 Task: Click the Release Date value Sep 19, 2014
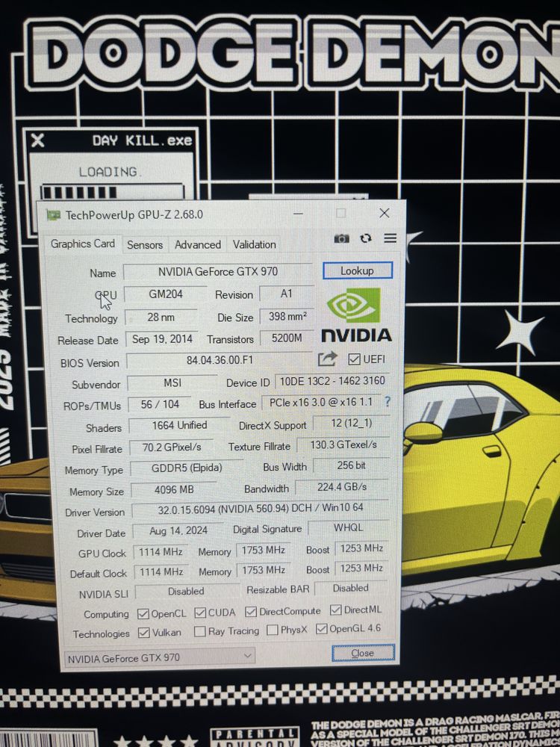(x=162, y=339)
